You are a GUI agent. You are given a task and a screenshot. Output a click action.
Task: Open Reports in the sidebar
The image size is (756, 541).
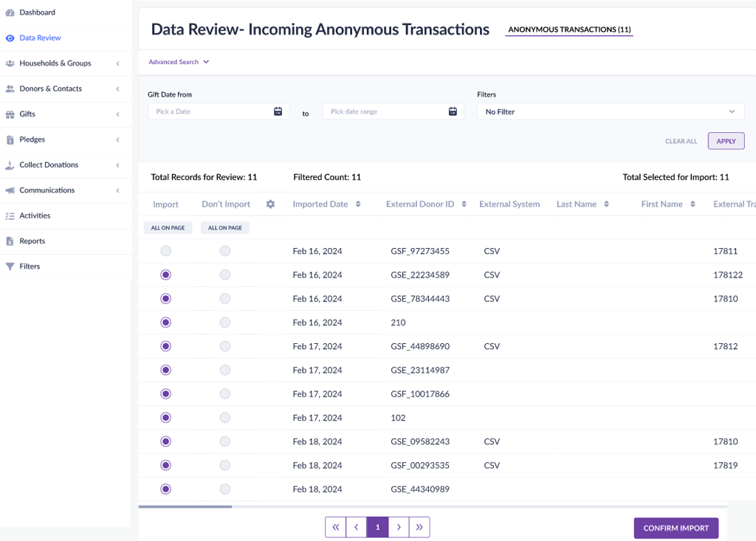pyautogui.click(x=32, y=241)
